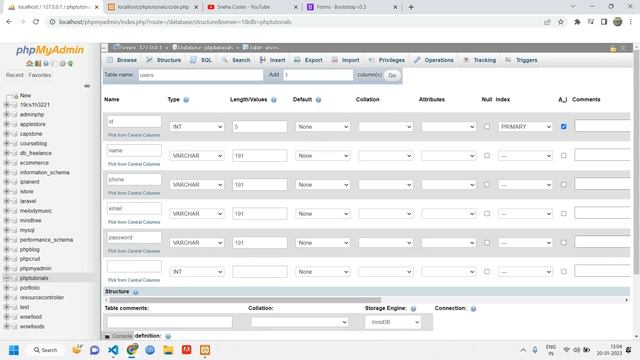The height and width of the screenshot is (360, 640).
Task: Select phptutorials database in tree
Action: 34,278
